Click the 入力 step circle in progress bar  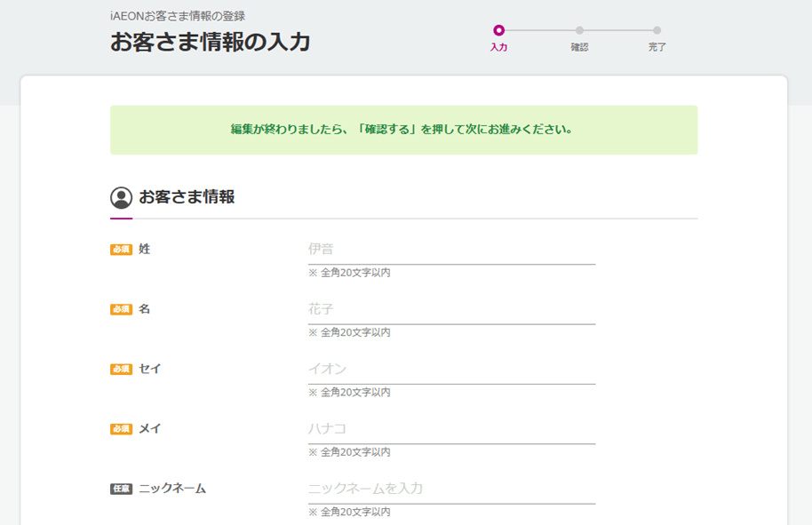[498, 30]
